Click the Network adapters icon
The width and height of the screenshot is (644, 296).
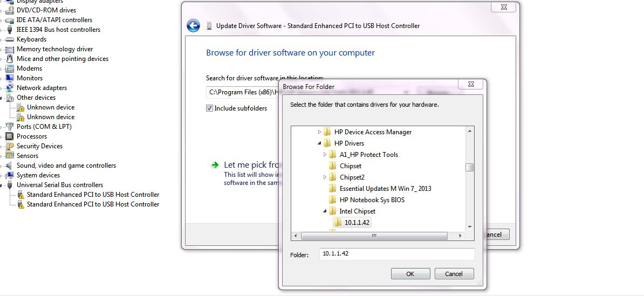(10, 88)
